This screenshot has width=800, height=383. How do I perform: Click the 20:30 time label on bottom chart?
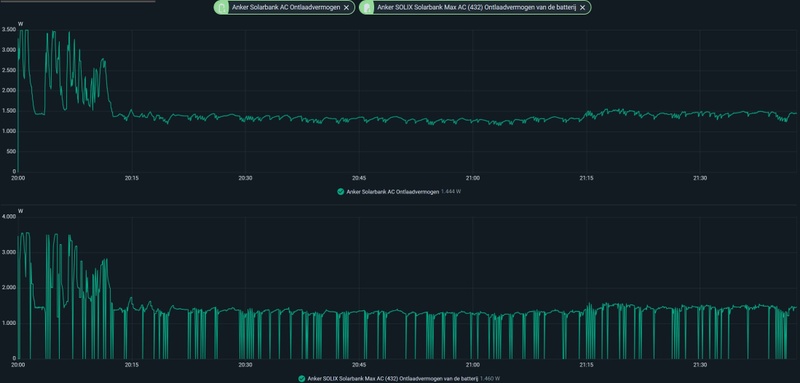(x=245, y=365)
